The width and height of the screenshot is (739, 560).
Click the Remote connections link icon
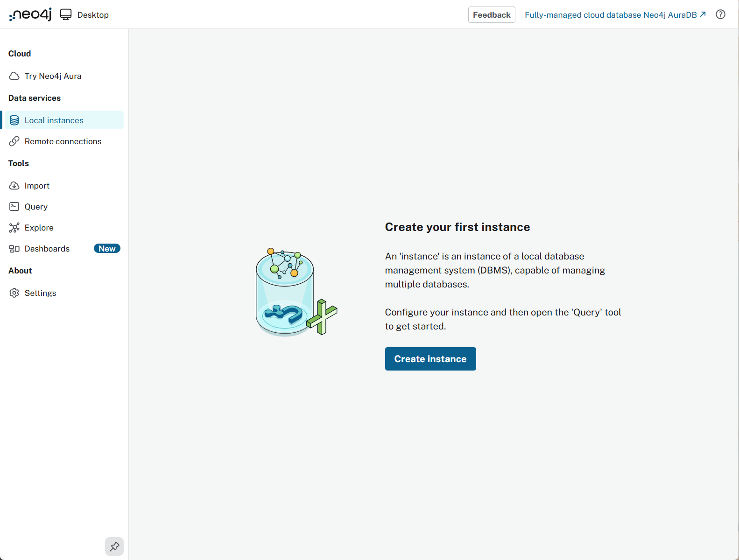pyautogui.click(x=14, y=141)
